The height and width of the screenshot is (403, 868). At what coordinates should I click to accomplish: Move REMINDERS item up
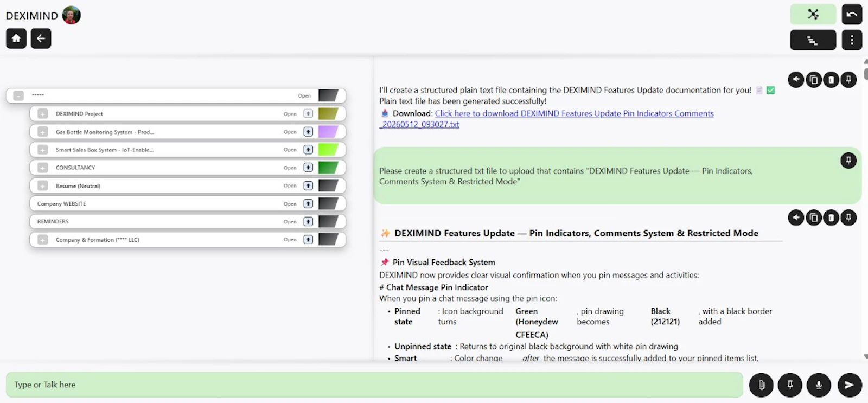[x=308, y=221]
